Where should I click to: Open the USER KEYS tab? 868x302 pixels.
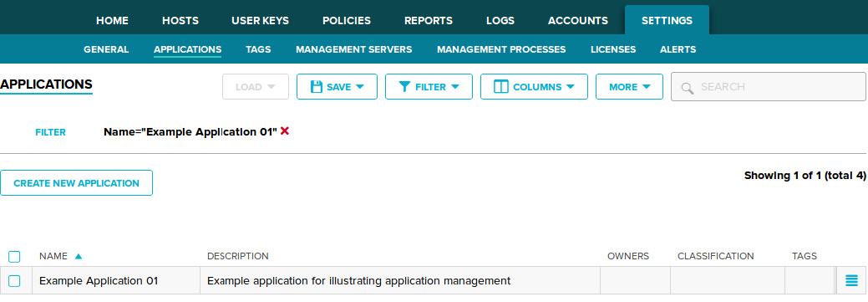click(260, 21)
